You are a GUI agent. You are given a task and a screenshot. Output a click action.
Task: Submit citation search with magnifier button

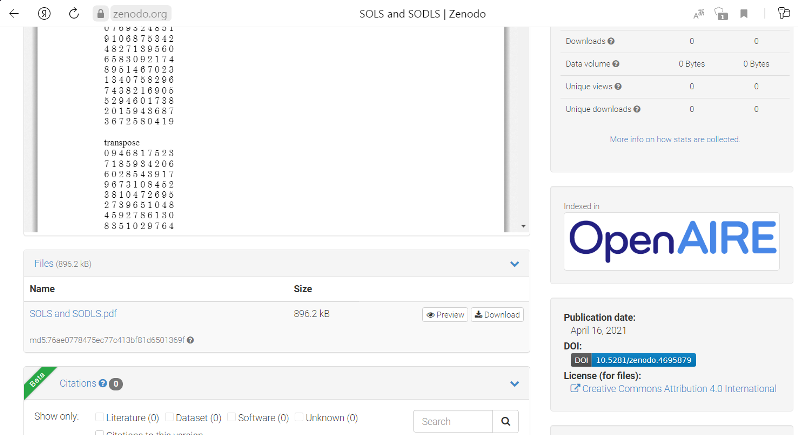coord(505,421)
